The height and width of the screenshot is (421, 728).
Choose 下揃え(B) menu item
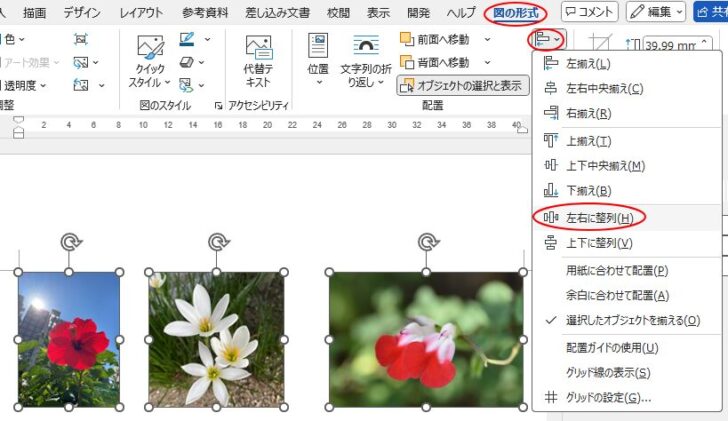(627, 191)
